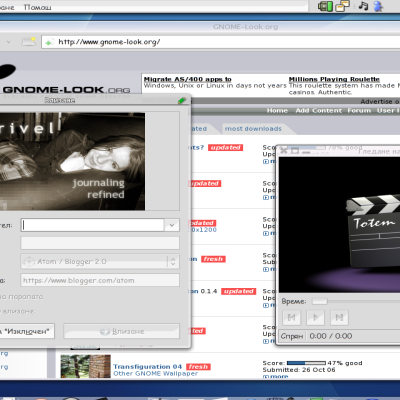Click the 47% good score bar

coord(306,363)
